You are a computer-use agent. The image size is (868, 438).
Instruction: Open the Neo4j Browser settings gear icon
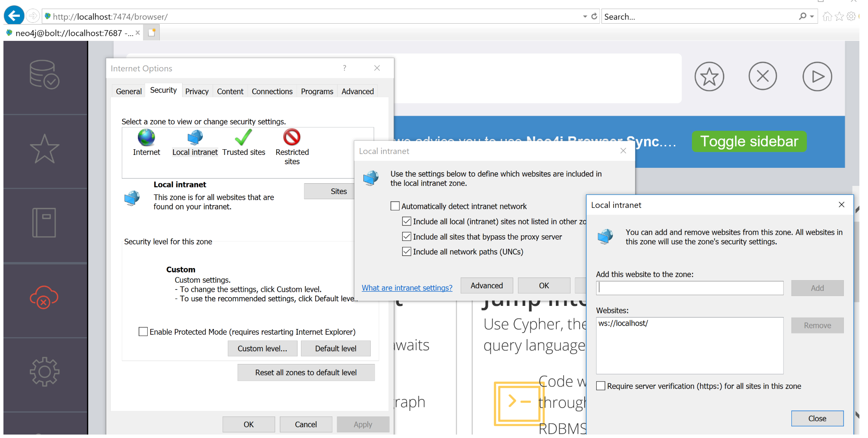click(44, 371)
